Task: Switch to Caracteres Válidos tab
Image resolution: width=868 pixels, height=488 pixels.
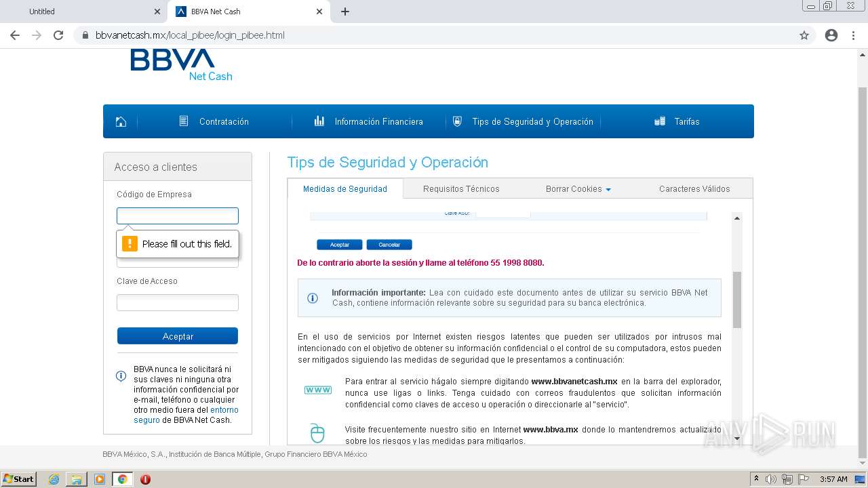Action: (694, 189)
